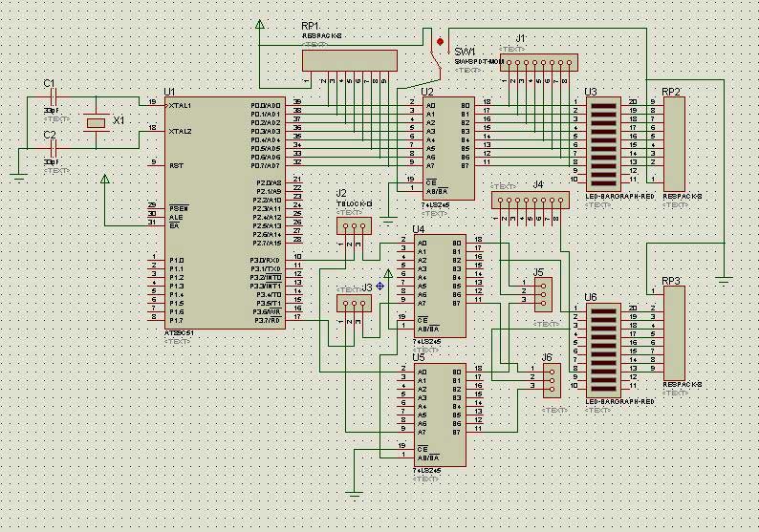Image resolution: width=759 pixels, height=532 pixels.
Task: Select capacitor C2 symbol
Action: click(x=52, y=148)
